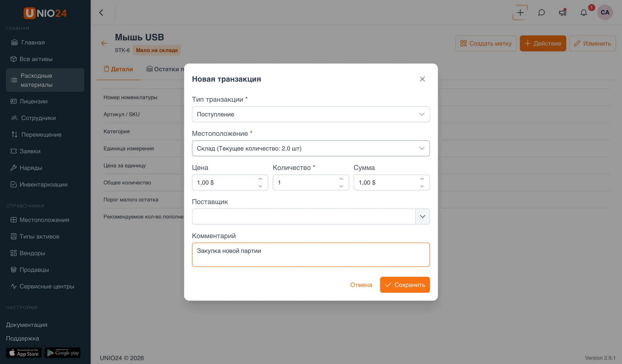Click the quick add plus icon

point(520,13)
